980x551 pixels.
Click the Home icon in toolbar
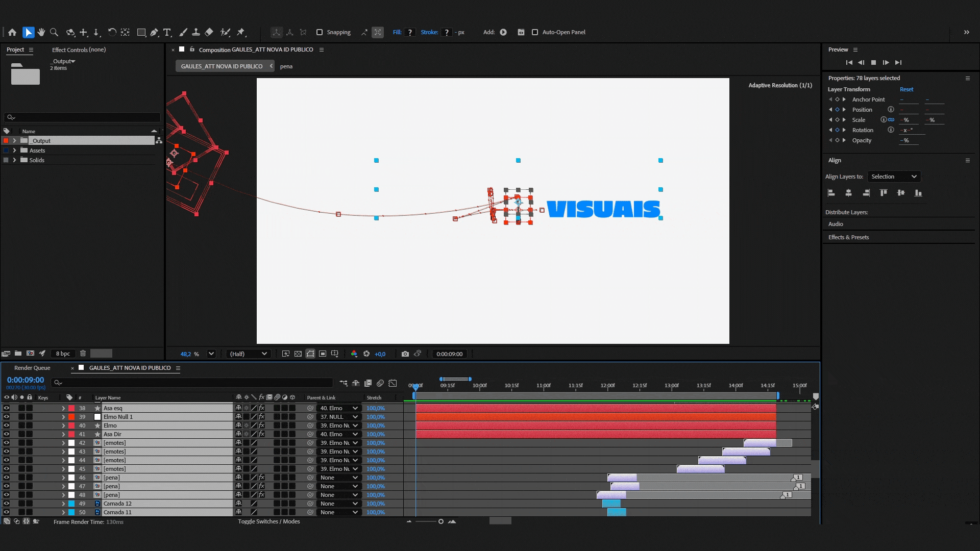pos(12,32)
